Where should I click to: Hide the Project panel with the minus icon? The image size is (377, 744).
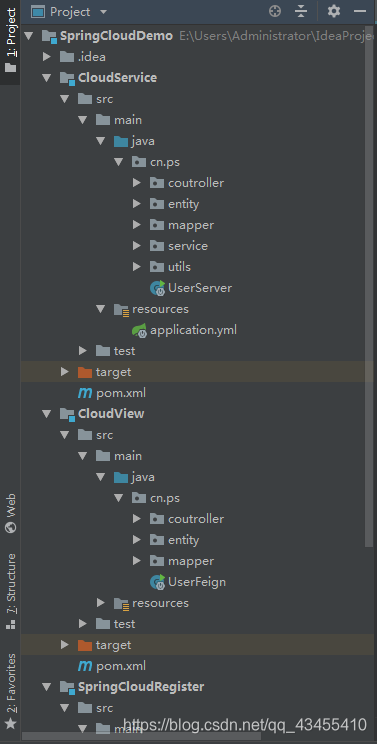coord(360,11)
